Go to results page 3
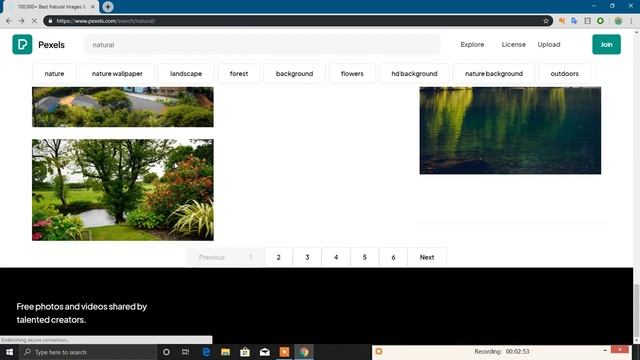Viewport: 640px width, 360px height. pos(307,257)
